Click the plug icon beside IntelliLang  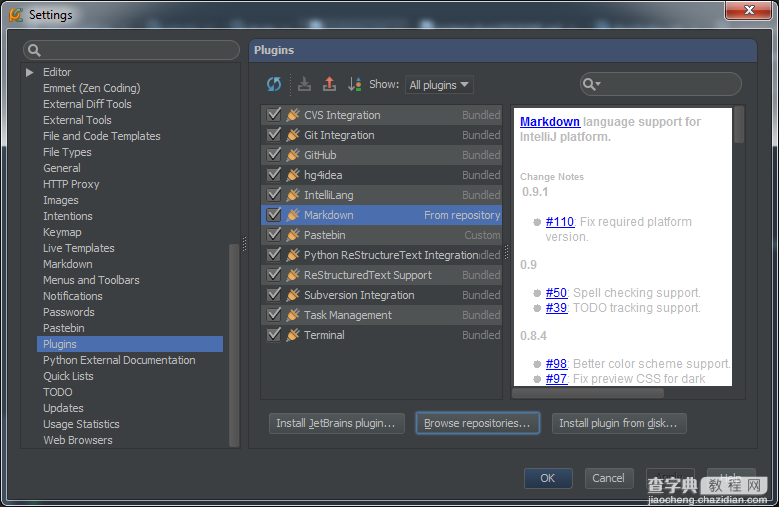(x=293, y=195)
